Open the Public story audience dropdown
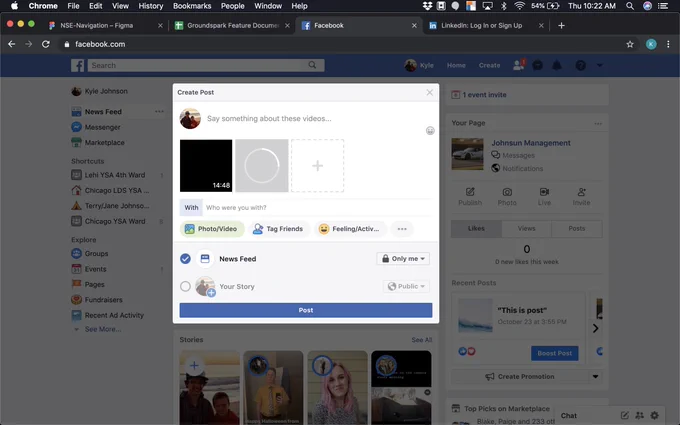The height and width of the screenshot is (425, 680). click(406, 286)
